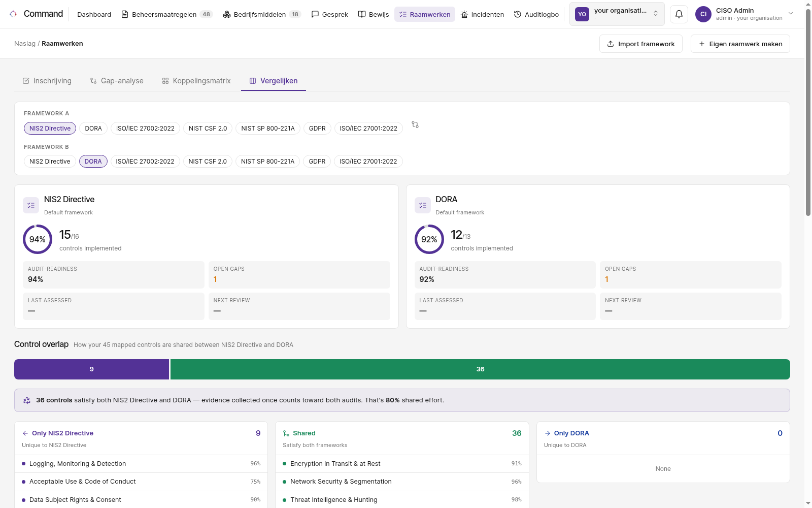Select ISO/IEC 27002:2022 for Framework B
Screen dimensions: 812x508
pos(145,162)
